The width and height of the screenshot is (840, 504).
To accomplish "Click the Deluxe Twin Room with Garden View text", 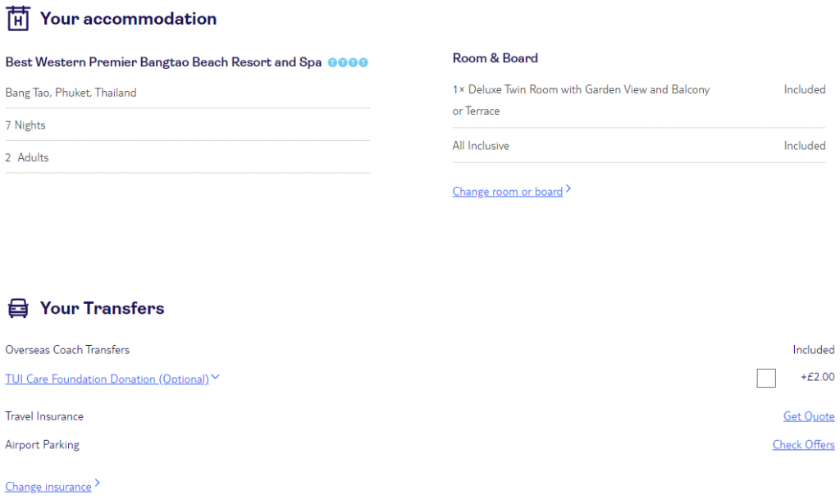I will pos(581,100).
